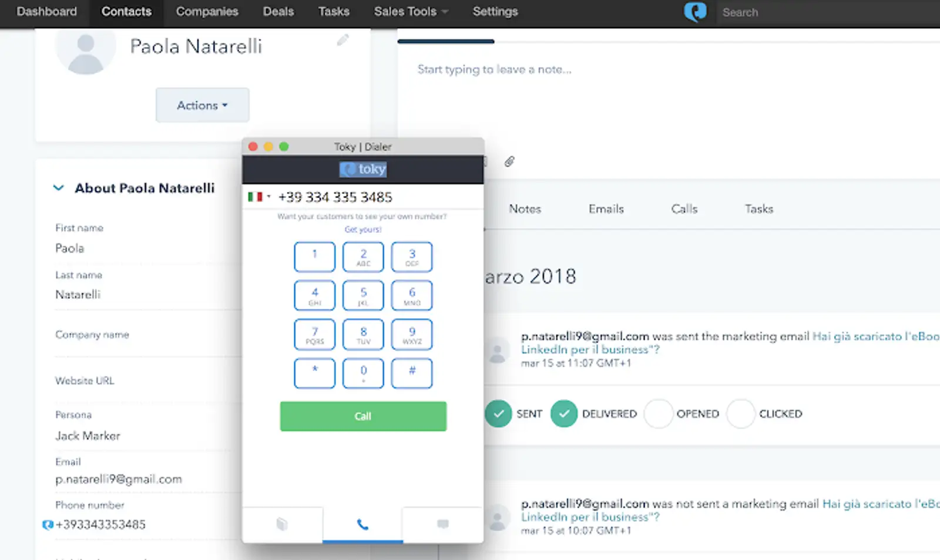The height and width of the screenshot is (560, 940).
Task: Collapse the About Paola Natarelli section
Action: (58, 188)
